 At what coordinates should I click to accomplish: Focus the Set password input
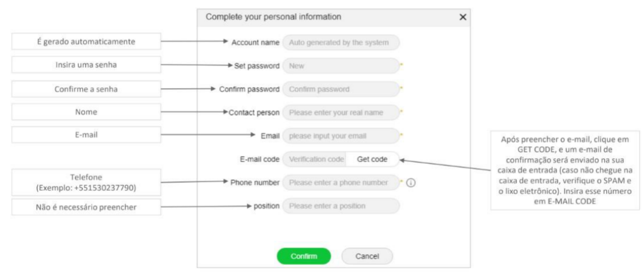[341, 66]
